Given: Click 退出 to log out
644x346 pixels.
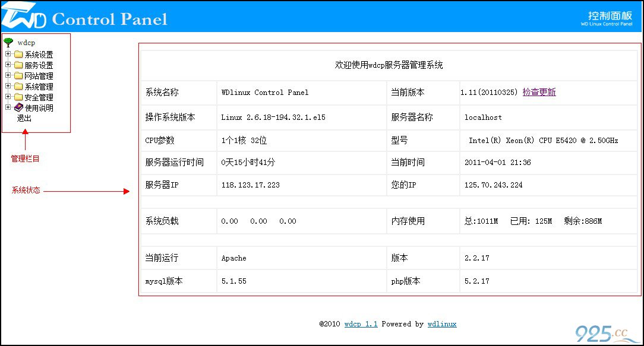Looking at the screenshot, I should pyautogui.click(x=24, y=118).
